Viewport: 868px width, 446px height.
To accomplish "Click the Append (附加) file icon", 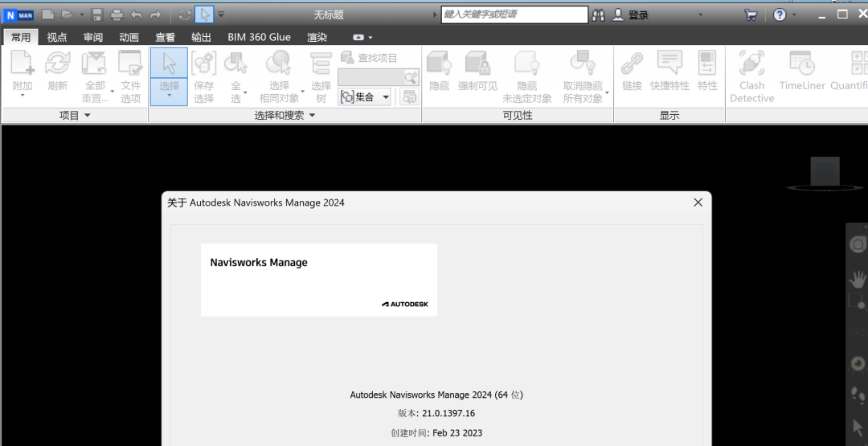I will point(23,64).
